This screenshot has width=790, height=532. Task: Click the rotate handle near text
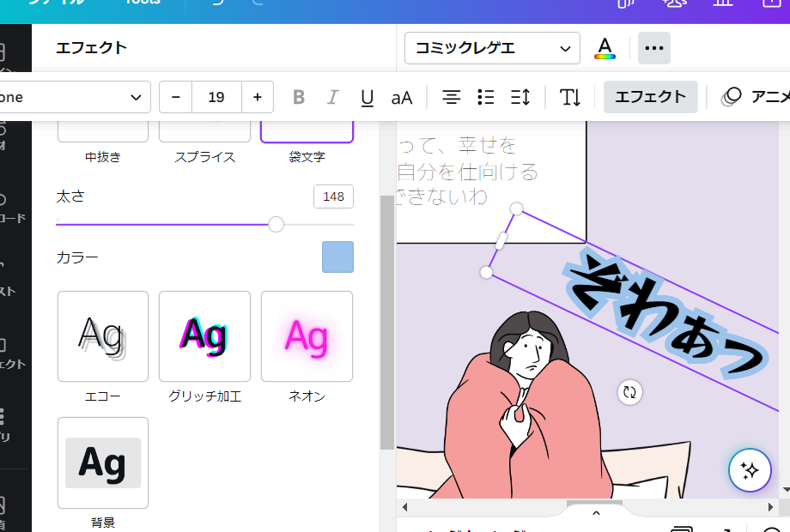tap(629, 392)
